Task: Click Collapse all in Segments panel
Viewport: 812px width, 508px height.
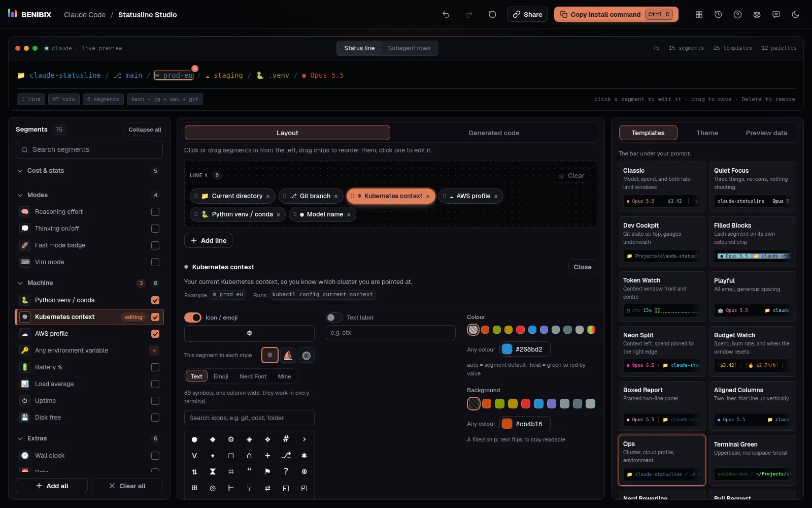Action: (x=145, y=130)
